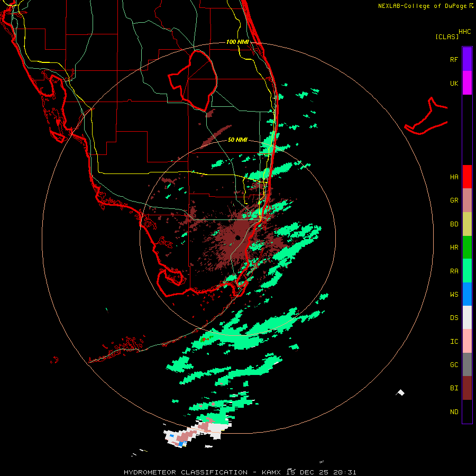Click the [CLAS] legend heading
Viewport: 476px width, 476px height.
click(447, 36)
